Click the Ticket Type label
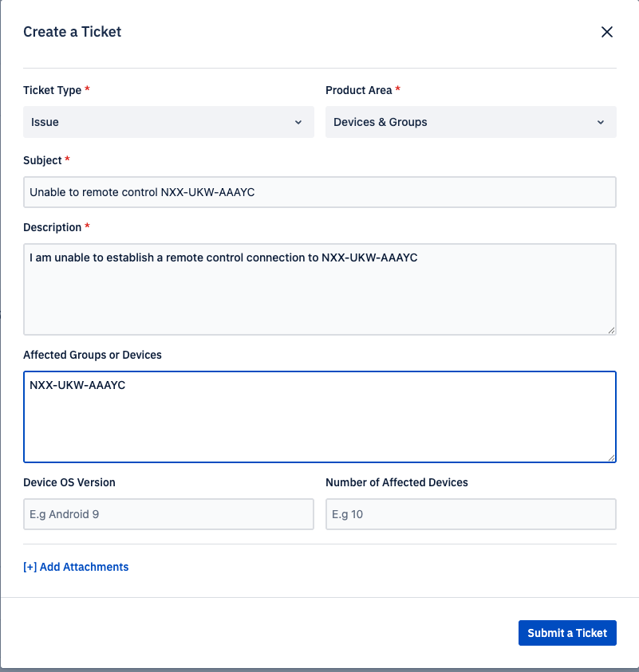This screenshot has width=639, height=672. click(52, 90)
